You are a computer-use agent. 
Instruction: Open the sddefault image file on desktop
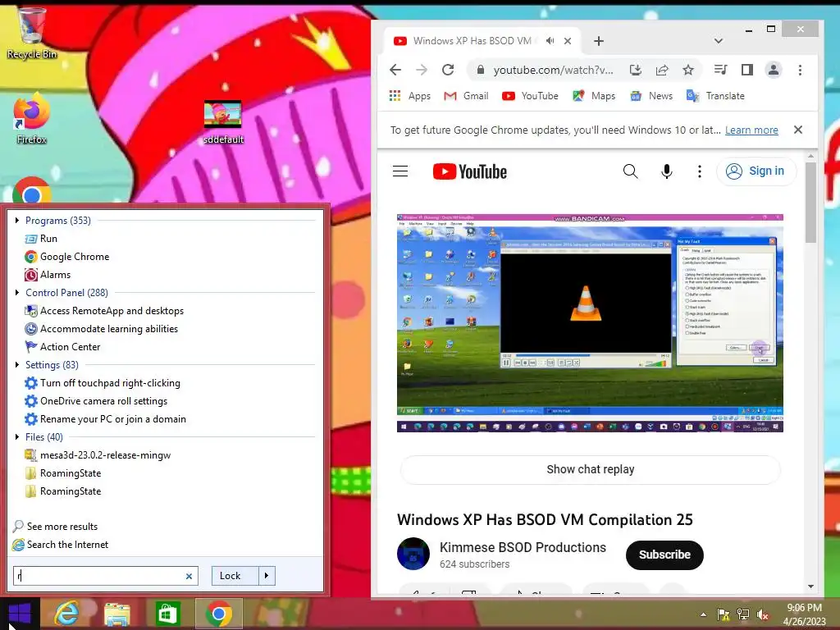[x=223, y=122]
